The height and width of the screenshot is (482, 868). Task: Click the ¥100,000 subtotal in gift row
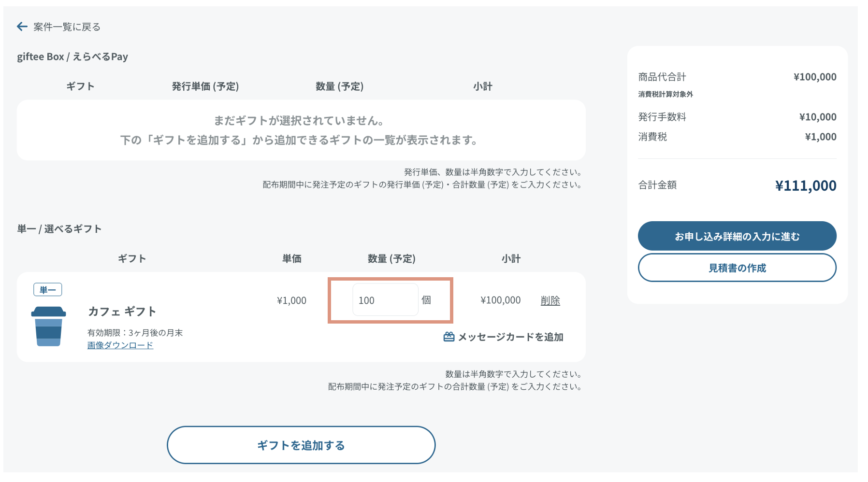click(x=500, y=300)
